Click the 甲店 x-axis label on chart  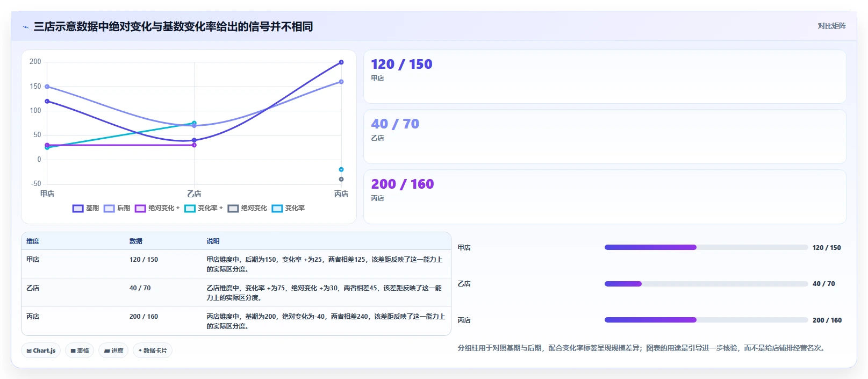click(x=47, y=194)
